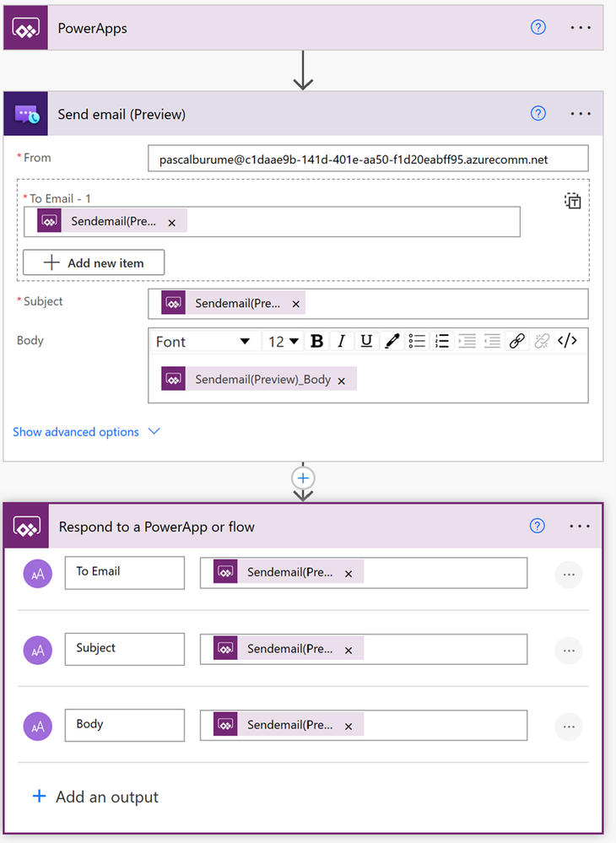The width and height of the screenshot is (616, 843).
Task: Click the Body output value field
Action: tap(364, 725)
